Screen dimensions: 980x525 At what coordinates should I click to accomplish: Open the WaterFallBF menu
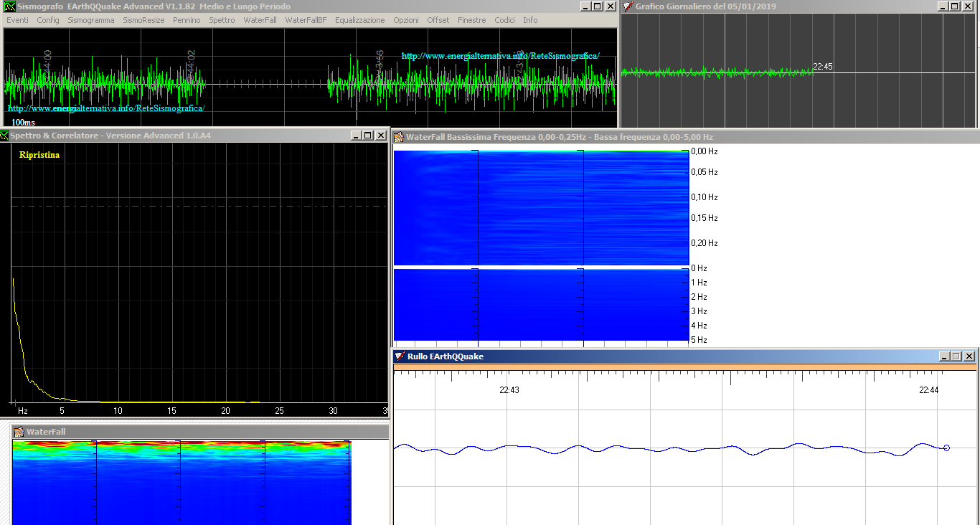pyautogui.click(x=306, y=20)
